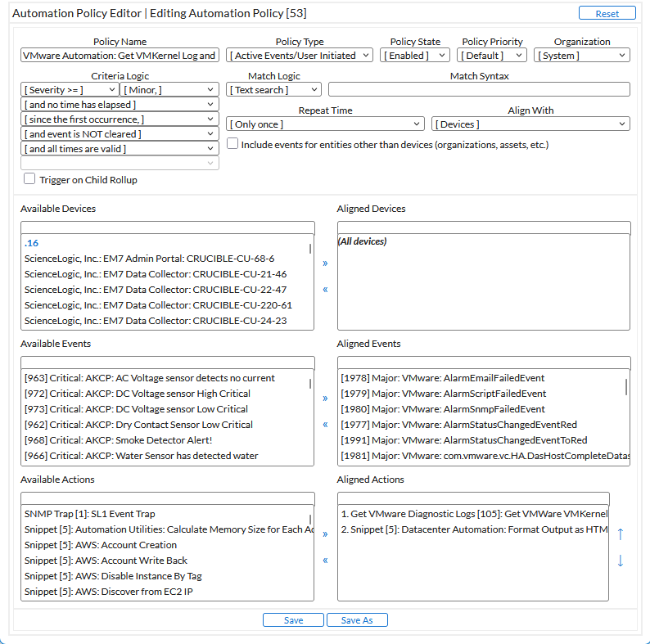Open the Text search match logic dropdown
Screen dimensions: 650x644
coord(273,89)
